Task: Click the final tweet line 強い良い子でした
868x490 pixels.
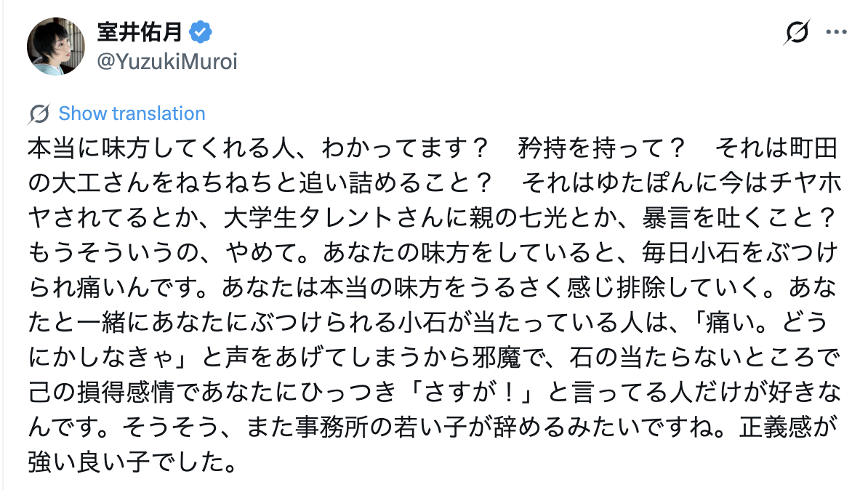Action: point(133,462)
